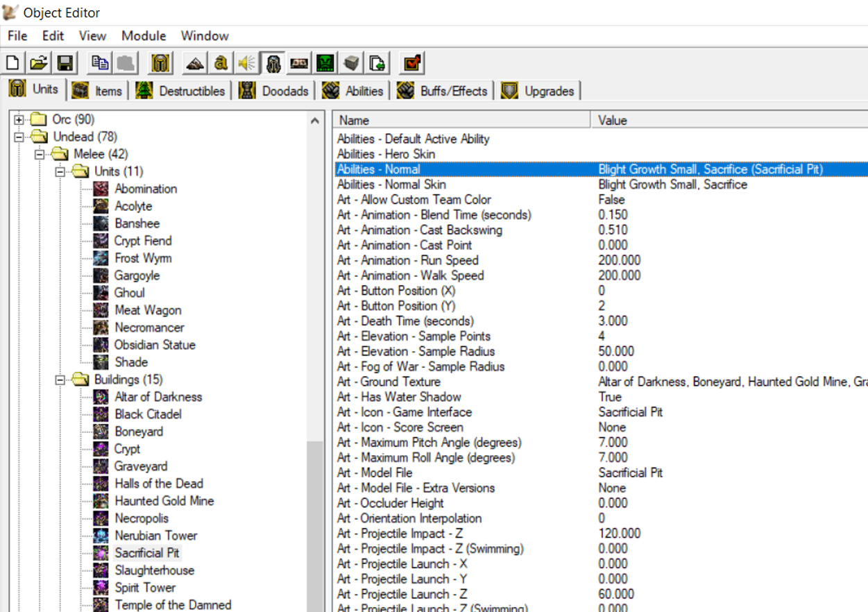Click the New file toolbar icon
Viewport: 868px width, 612px height.
click(x=12, y=63)
